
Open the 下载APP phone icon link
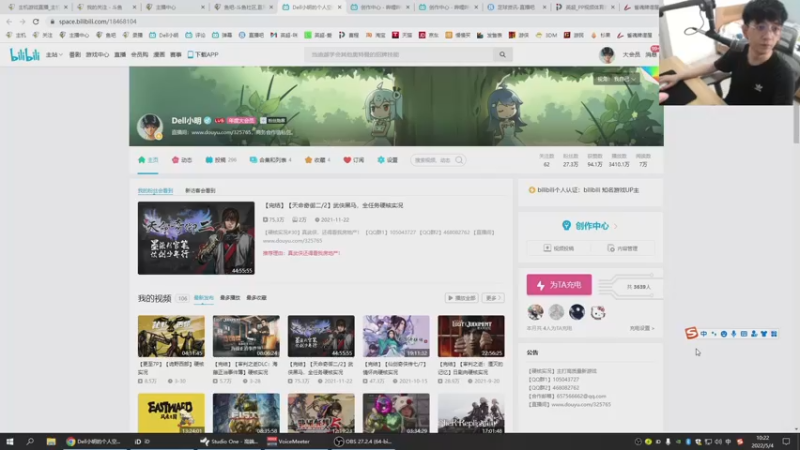pyautogui.click(x=203, y=55)
